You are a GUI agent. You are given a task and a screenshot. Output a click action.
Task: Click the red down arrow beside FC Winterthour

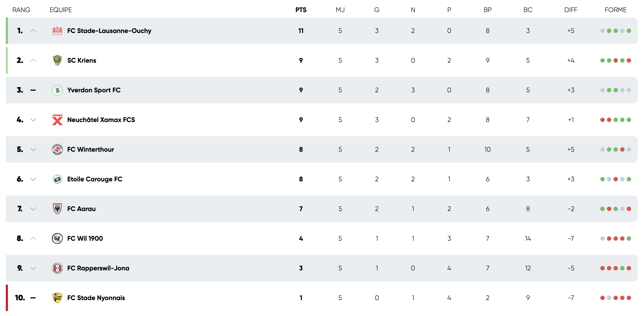[33, 149]
